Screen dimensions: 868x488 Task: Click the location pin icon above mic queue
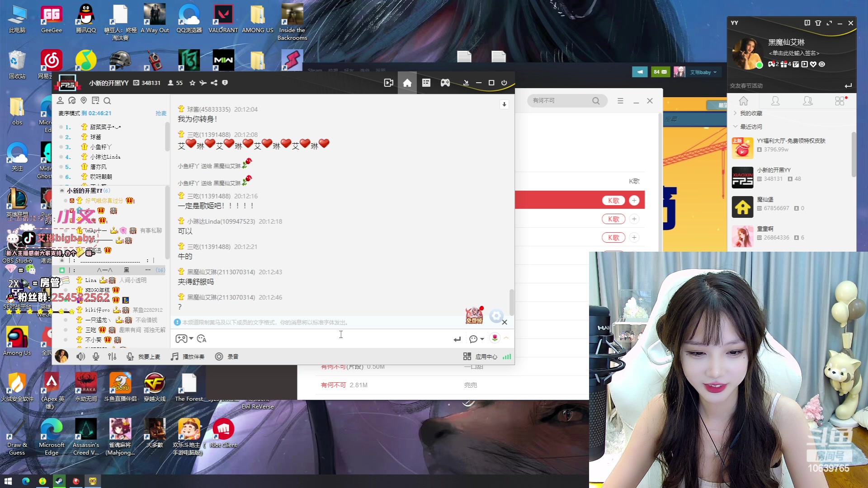[84, 100]
